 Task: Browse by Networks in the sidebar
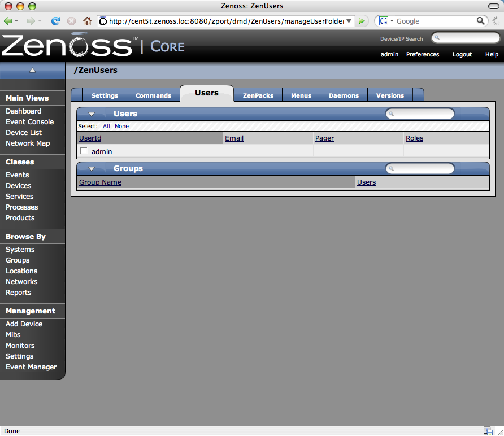point(21,281)
